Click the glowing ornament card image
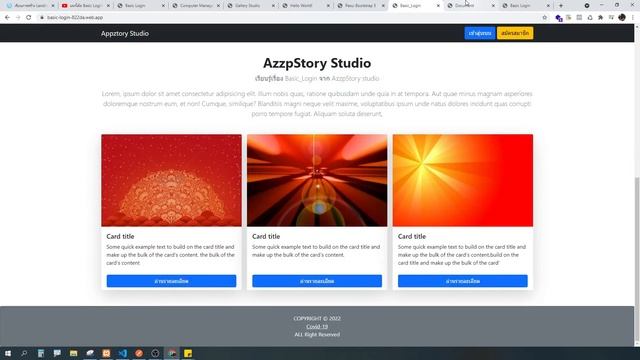 pyautogui.click(x=317, y=180)
